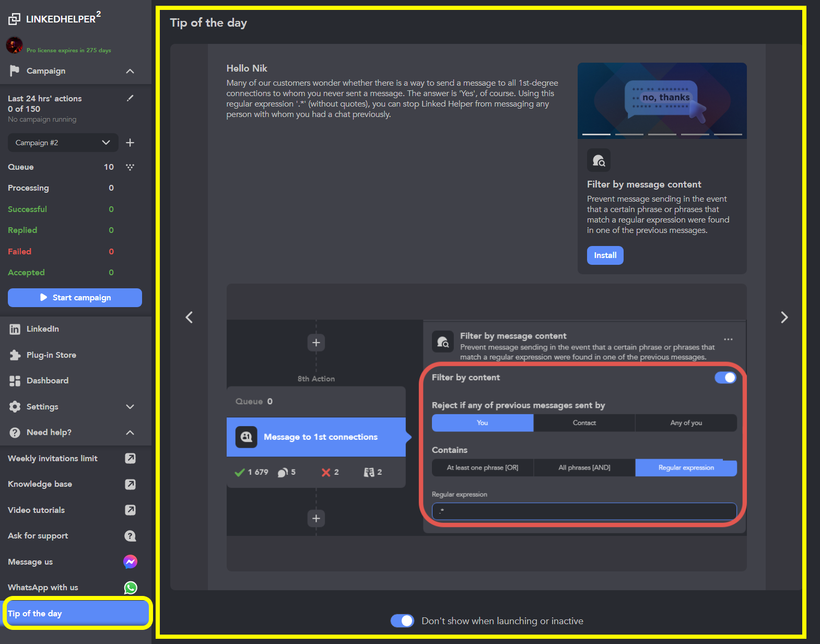Click Message us link
This screenshot has height=644, width=820.
tap(30, 561)
